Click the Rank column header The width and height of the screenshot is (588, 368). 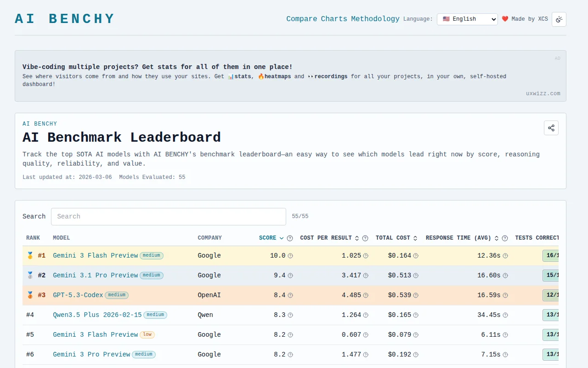pos(33,238)
